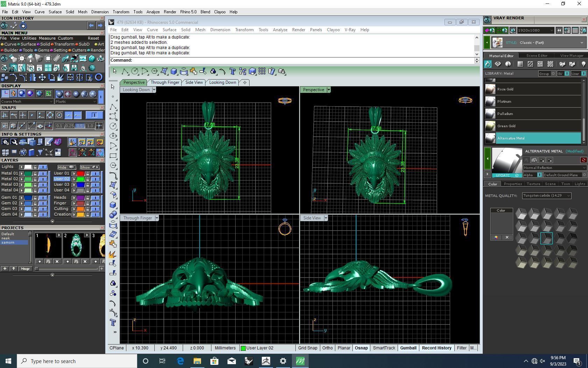Open the Analyze menu in Rhinoceros window
The width and height of the screenshot is (588, 368).
pos(280,30)
